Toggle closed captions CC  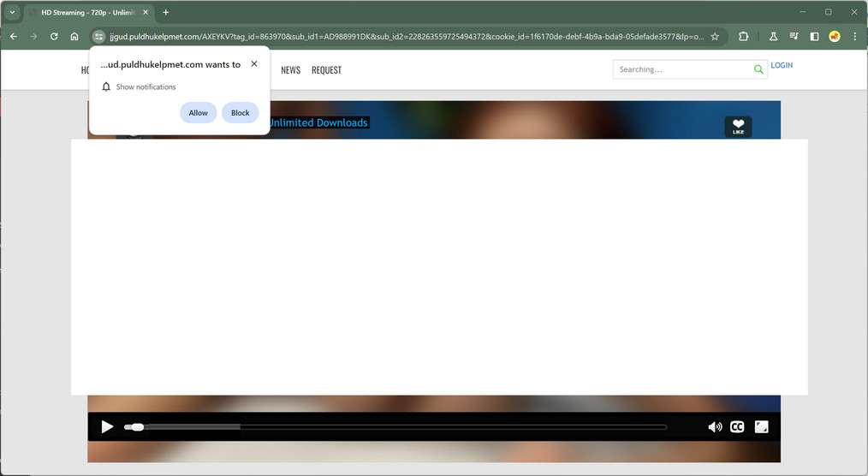[x=737, y=426]
